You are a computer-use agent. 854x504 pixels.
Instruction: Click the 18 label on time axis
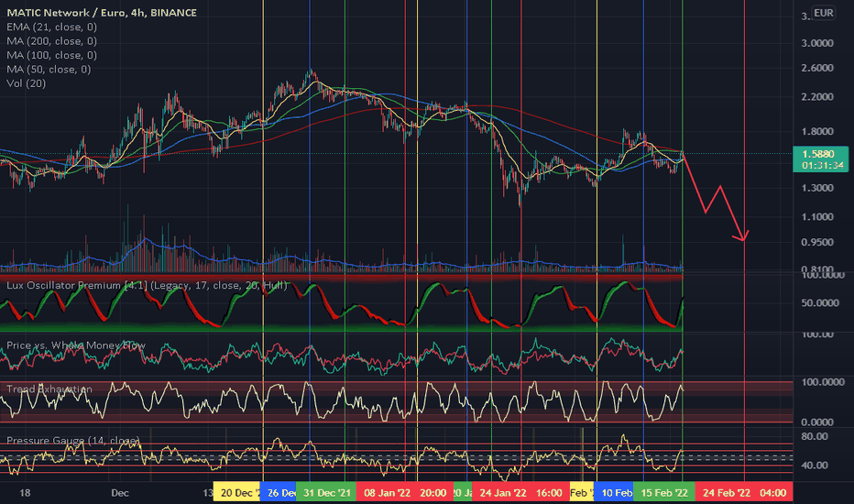[x=25, y=493]
